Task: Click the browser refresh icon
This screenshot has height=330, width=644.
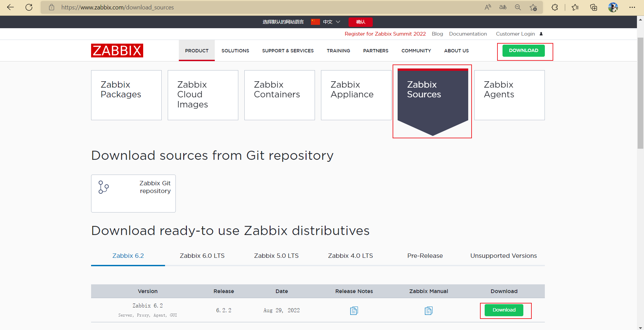Action: tap(29, 7)
